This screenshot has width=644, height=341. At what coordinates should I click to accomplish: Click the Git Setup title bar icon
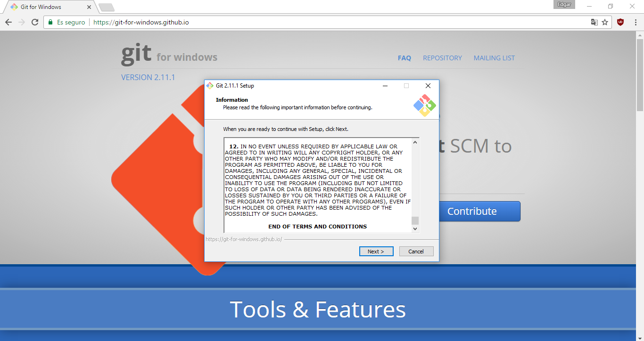click(x=210, y=86)
